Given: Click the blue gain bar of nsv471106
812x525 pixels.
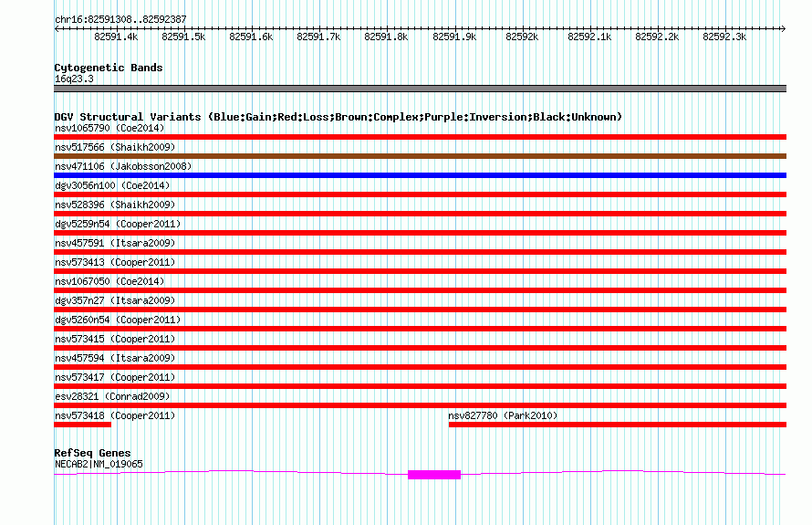Looking at the screenshot, I should click(420, 175).
